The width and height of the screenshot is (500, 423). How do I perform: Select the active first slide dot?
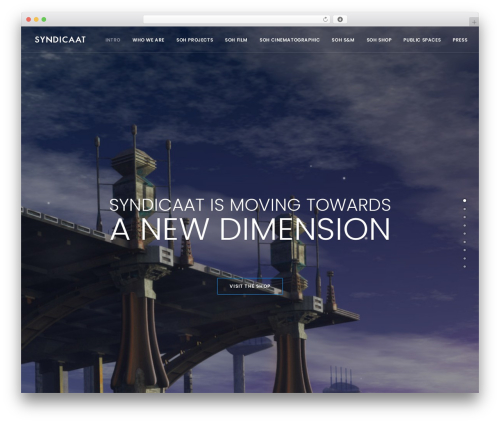point(464,201)
